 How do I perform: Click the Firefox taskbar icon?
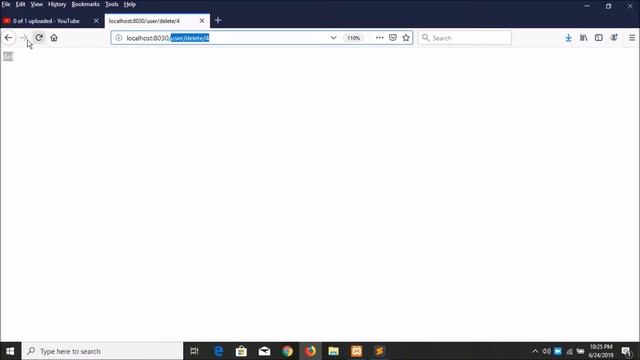311,351
